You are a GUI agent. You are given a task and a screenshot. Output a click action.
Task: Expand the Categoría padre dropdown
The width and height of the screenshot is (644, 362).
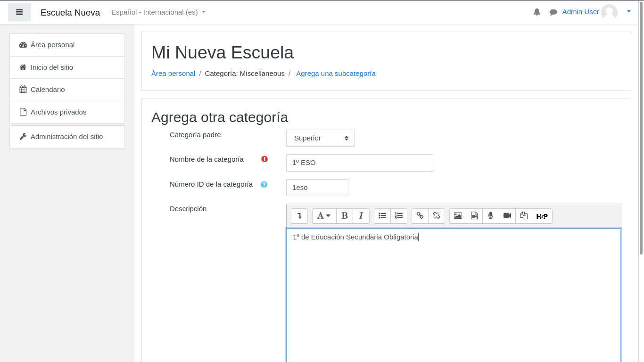[x=320, y=138]
